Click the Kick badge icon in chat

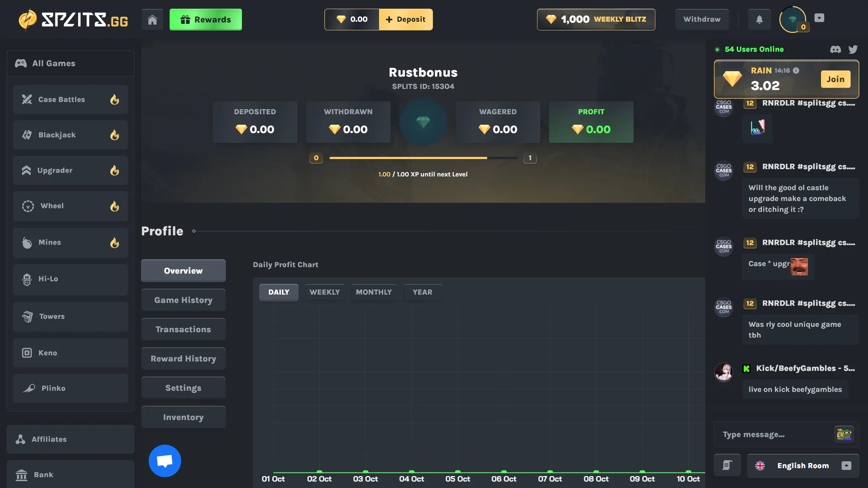click(x=746, y=369)
